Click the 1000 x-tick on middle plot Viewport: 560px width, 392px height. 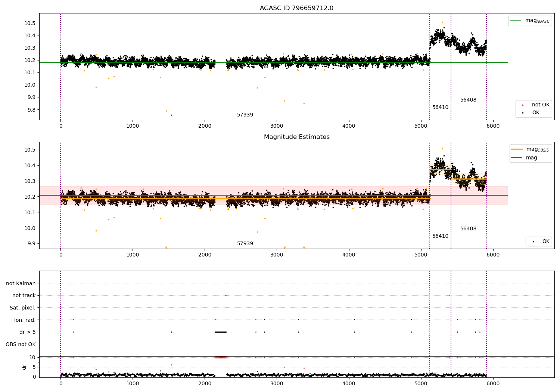(x=133, y=255)
